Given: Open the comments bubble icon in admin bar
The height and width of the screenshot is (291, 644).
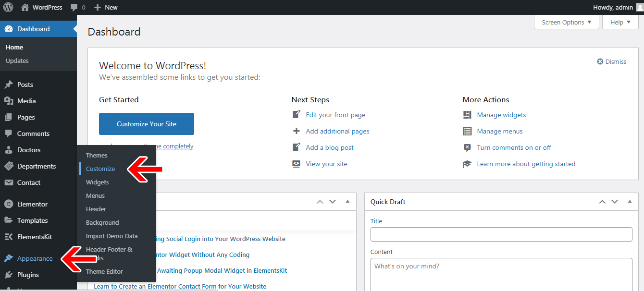Looking at the screenshot, I should pyautogui.click(x=74, y=8).
